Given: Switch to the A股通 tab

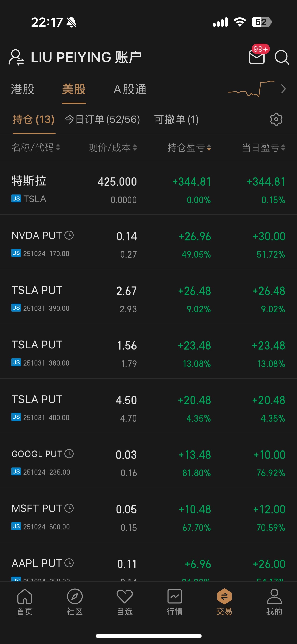Looking at the screenshot, I should [x=130, y=89].
